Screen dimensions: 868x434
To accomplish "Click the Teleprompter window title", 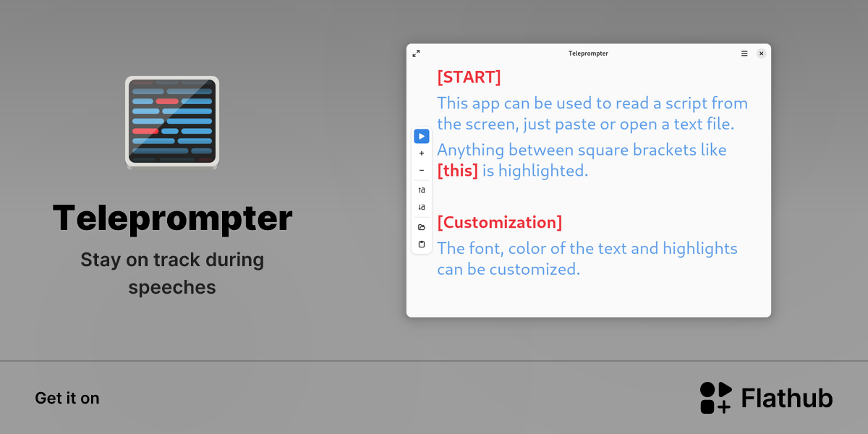I will (x=588, y=54).
